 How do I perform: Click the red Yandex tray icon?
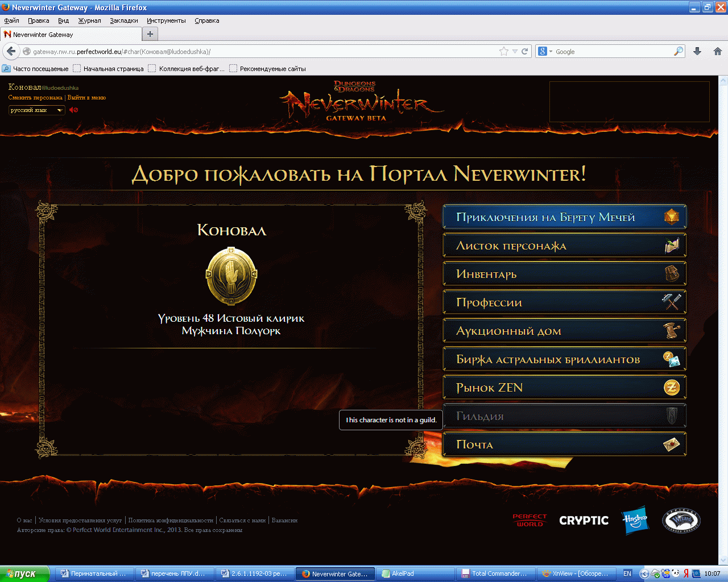click(x=686, y=573)
